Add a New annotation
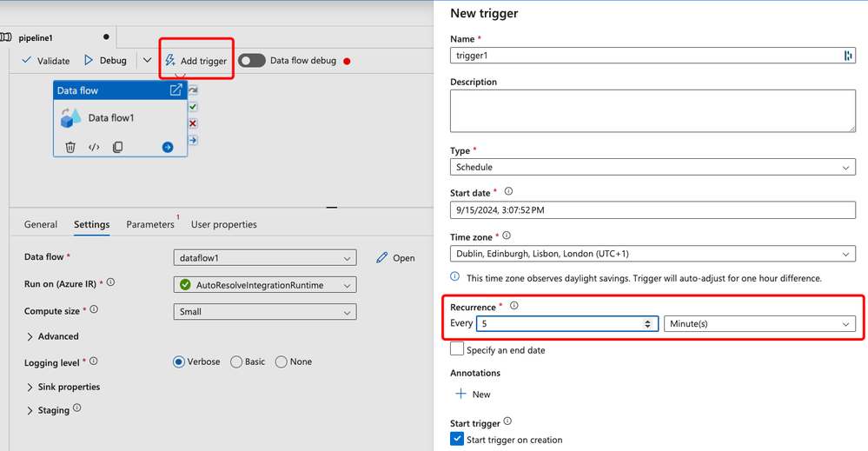The width and height of the screenshot is (868, 451). click(x=473, y=394)
